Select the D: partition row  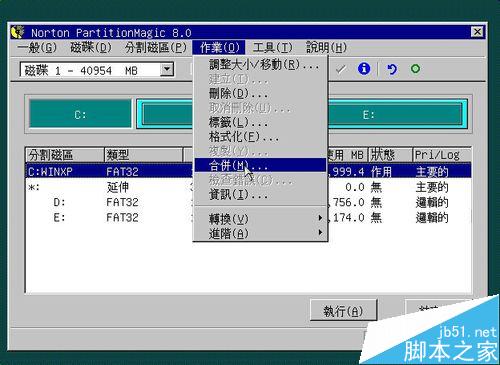(x=248, y=202)
